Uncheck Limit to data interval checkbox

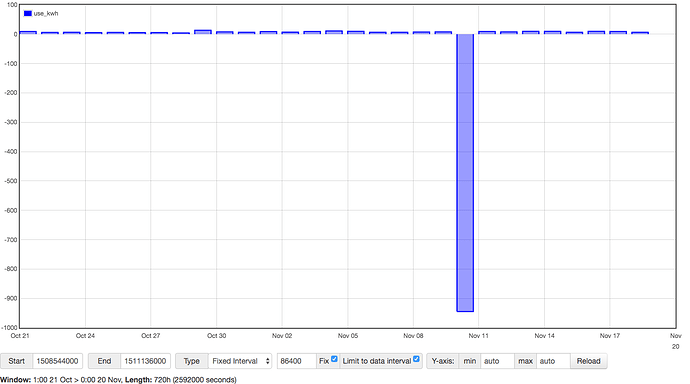click(x=416, y=359)
